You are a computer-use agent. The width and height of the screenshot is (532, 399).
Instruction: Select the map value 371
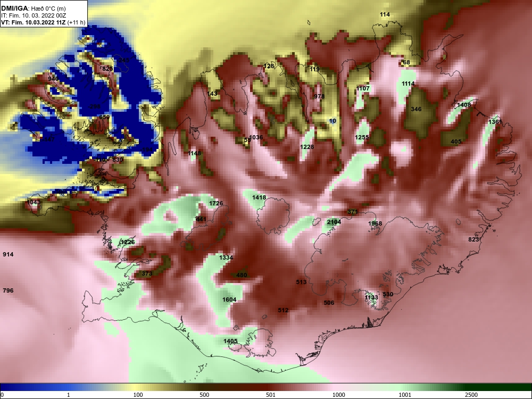(353, 212)
